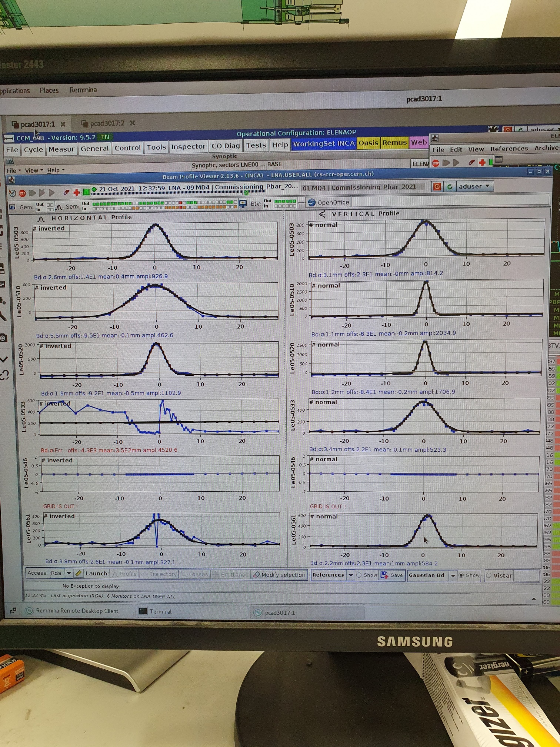Click the single play arrow in Beam Profile Viewer toolbar
Screen dimensions: 560x747
(52, 193)
